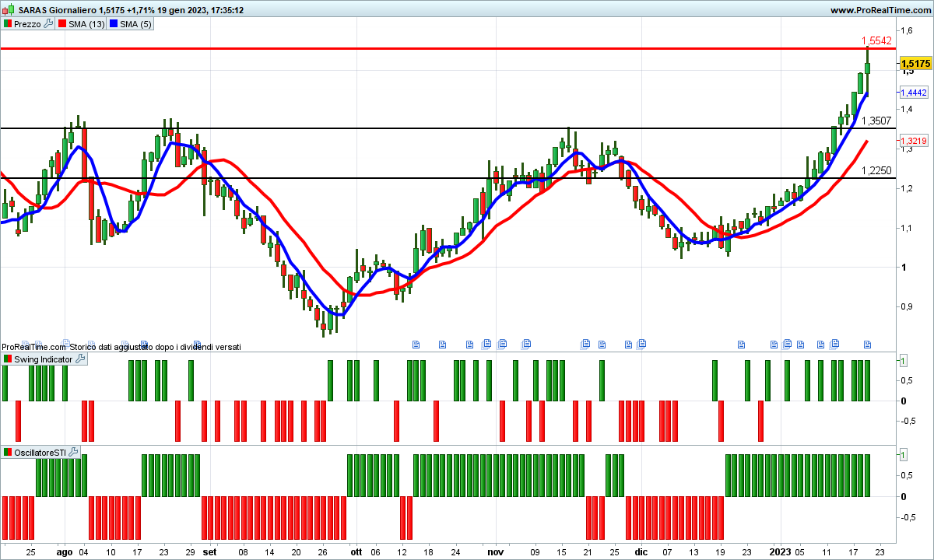Select the SMA (13) legend label
Image resolution: width=934 pixels, height=560 pixels.
point(86,24)
